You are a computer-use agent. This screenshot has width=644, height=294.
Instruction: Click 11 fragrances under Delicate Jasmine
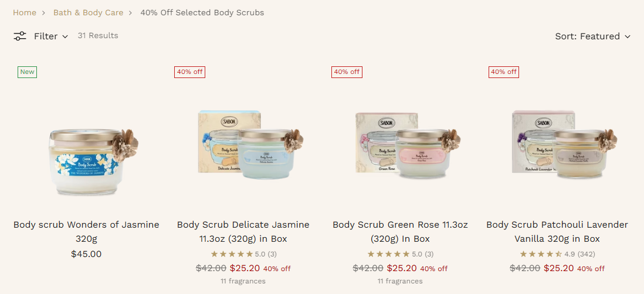click(243, 281)
